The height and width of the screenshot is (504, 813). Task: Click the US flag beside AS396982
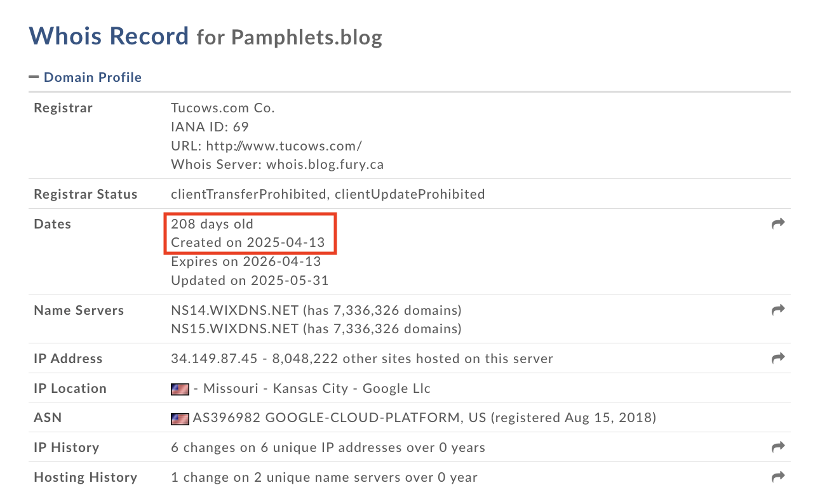pyautogui.click(x=180, y=418)
